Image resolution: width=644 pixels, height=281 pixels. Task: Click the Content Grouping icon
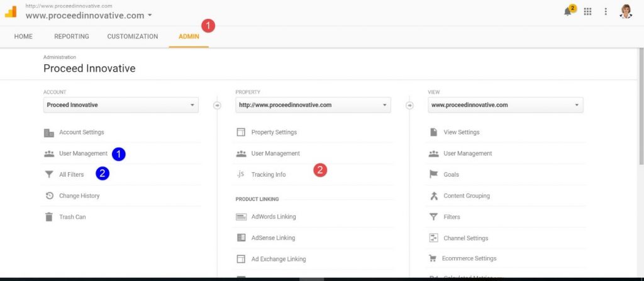pos(434,196)
